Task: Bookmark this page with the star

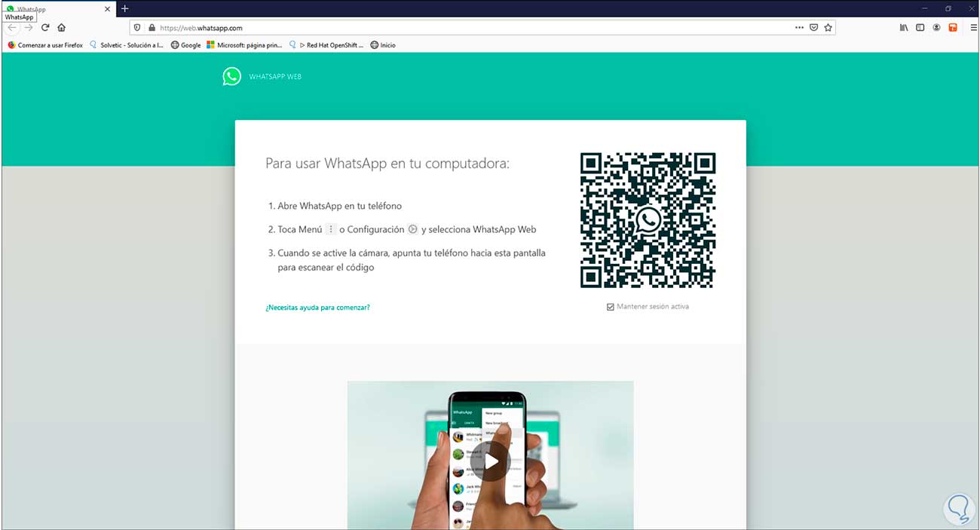Action: click(828, 27)
